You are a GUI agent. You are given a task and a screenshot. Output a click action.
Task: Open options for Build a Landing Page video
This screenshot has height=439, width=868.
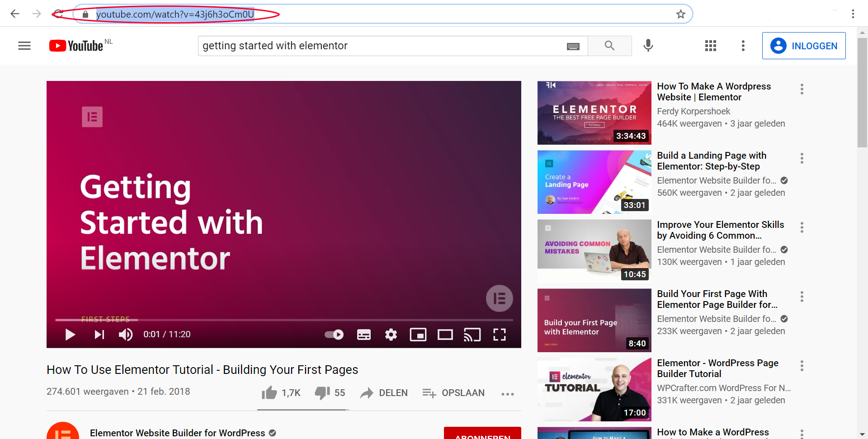tap(802, 158)
